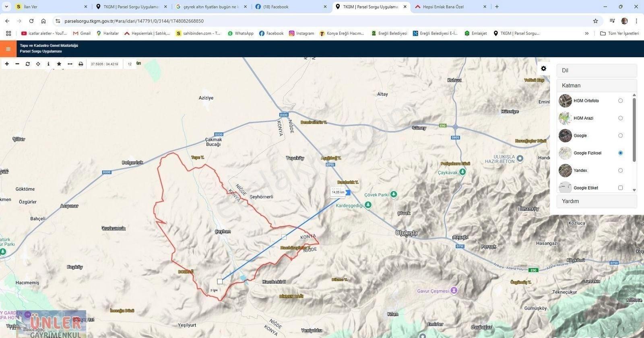
Task: Open Gmail bookmark
Action: point(82,33)
